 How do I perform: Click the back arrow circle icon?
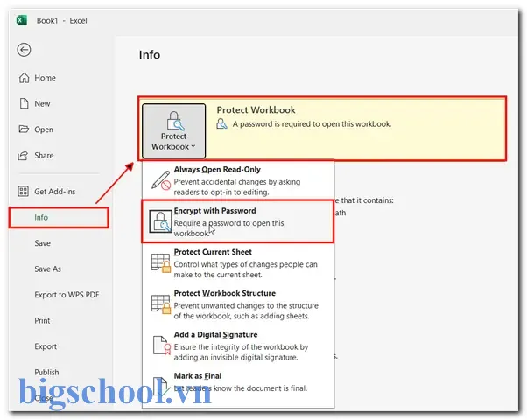click(24, 50)
